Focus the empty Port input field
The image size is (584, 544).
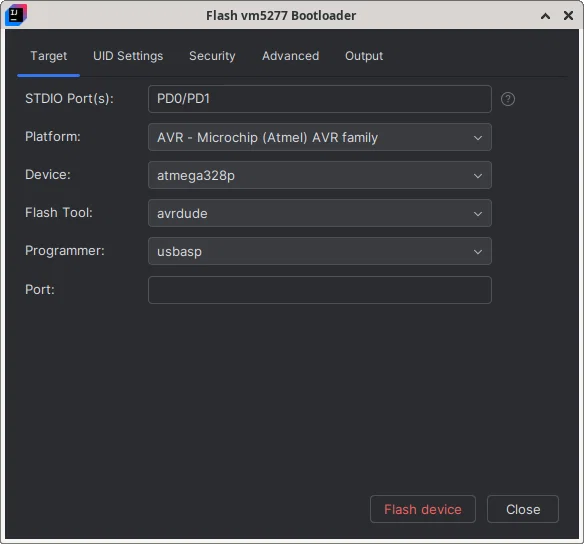click(320, 290)
